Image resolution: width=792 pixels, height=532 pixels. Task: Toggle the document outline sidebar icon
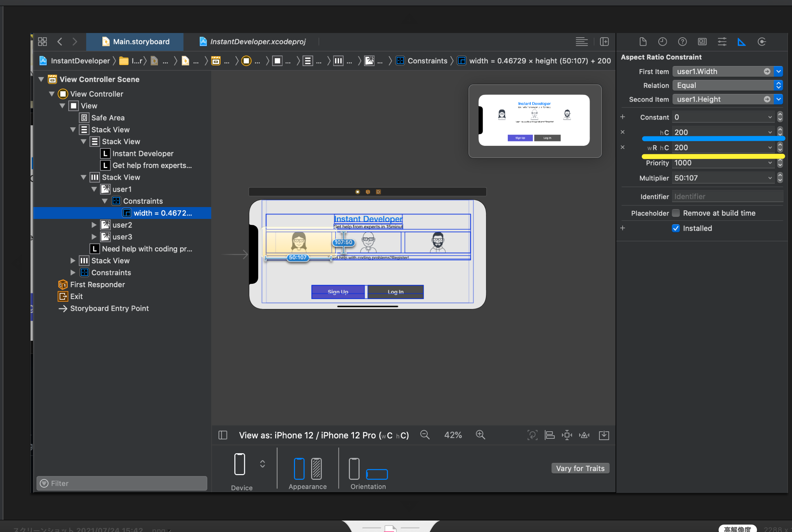pyautogui.click(x=223, y=435)
